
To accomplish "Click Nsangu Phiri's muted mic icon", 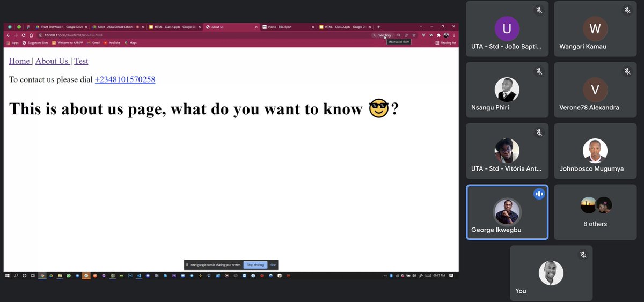I will coord(539,71).
